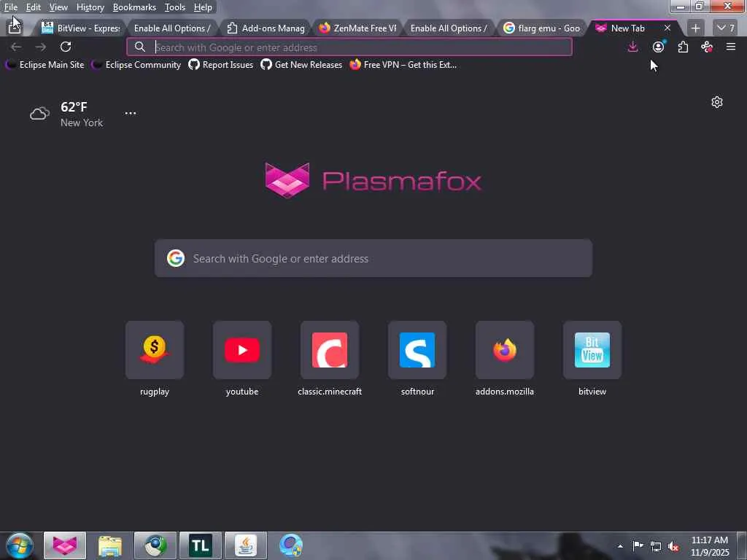Image resolution: width=747 pixels, height=560 pixels.
Task: Switch to second Enable All Options tab
Action: (x=449, y=28)
